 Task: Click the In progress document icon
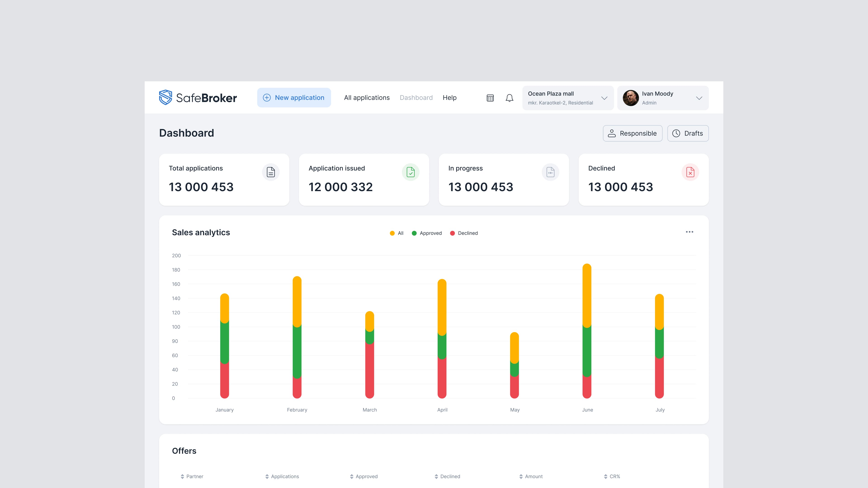tap(550, 172)
